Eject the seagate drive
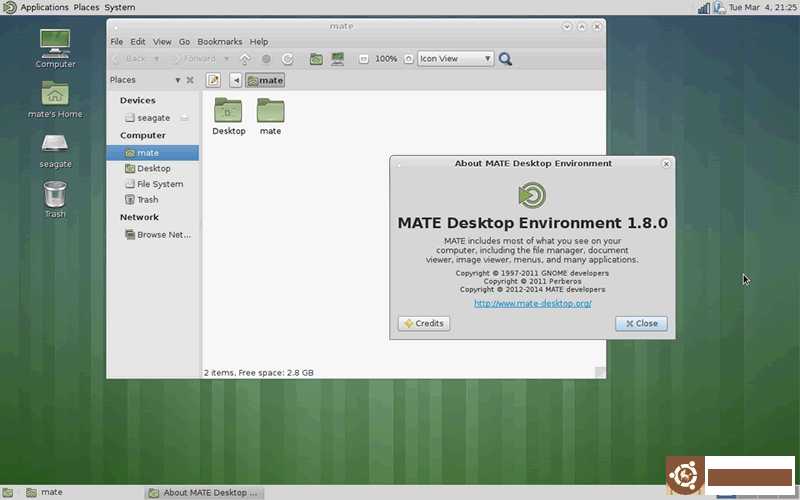Screen dimensions: 800x500 (x=184, y=118)
